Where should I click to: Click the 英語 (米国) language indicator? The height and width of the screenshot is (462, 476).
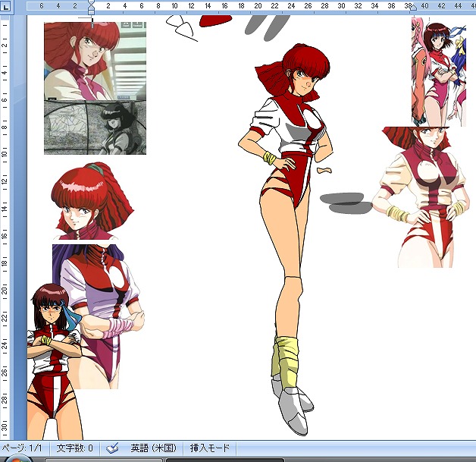coord(154,448)
